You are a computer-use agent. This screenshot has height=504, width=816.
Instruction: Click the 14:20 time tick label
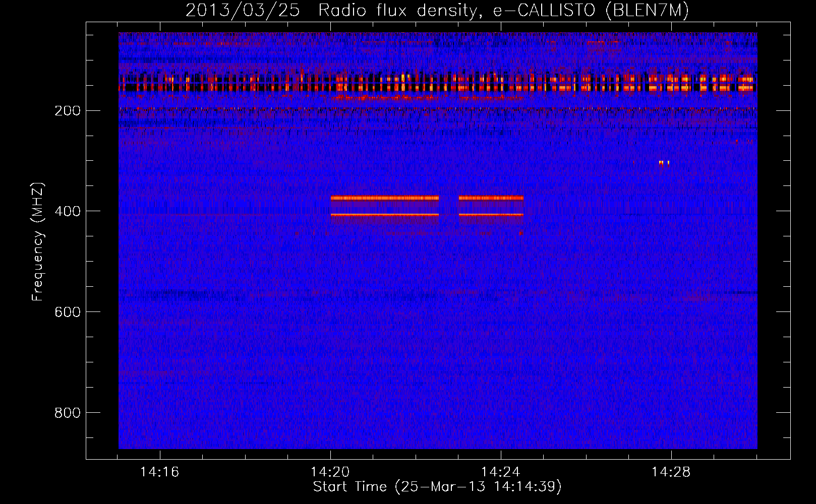(330, 472)
